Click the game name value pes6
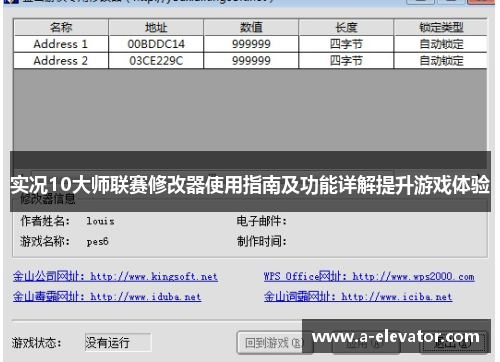This screenshot has width=500, height=362. pos(97,241)
